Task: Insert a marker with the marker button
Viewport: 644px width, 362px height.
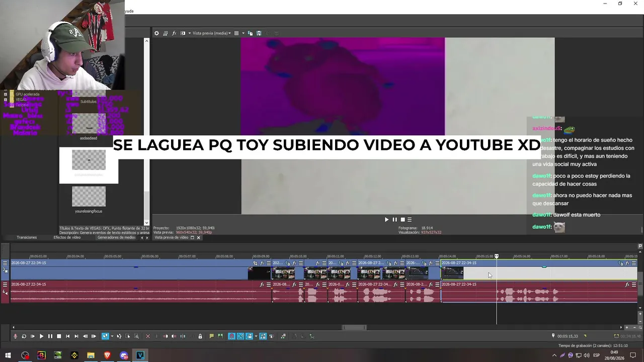Action: click(x=212, y=336)
